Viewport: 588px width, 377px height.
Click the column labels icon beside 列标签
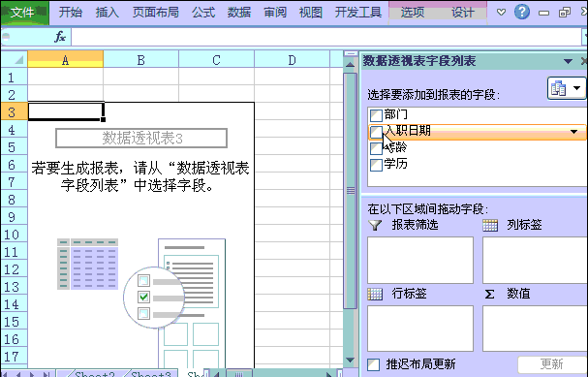[x=490, y=225]
